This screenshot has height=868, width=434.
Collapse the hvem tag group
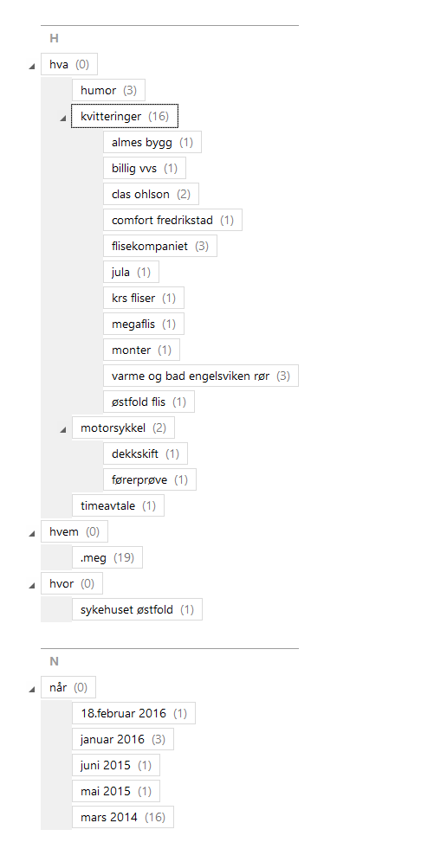click(x=31, y=534)
